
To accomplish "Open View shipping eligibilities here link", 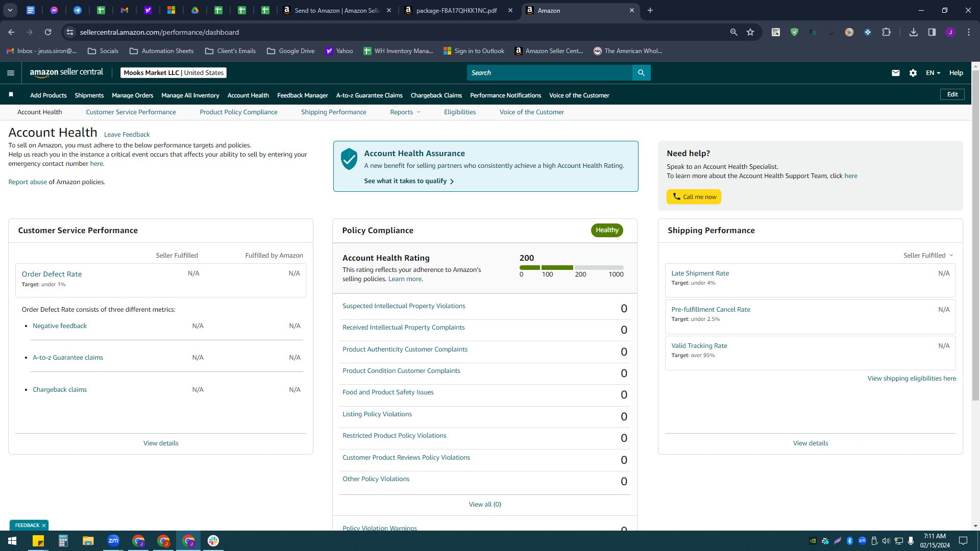I will tap(912, 379).
